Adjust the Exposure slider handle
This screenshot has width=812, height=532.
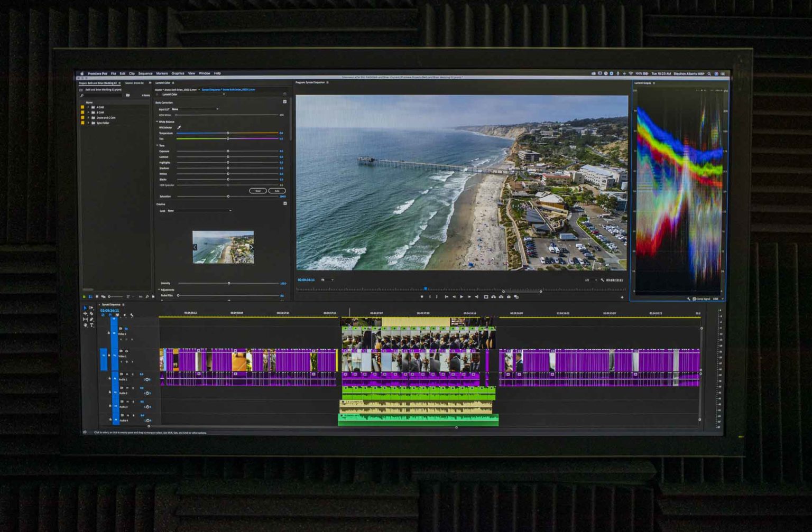point(228,151)
